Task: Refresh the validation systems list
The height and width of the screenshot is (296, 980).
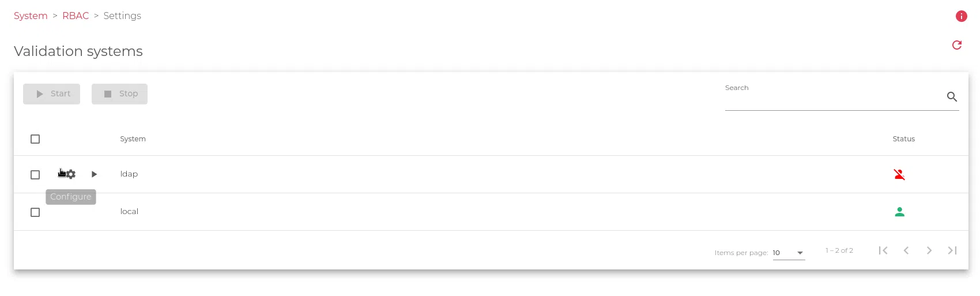Action: tap(957, 45)
